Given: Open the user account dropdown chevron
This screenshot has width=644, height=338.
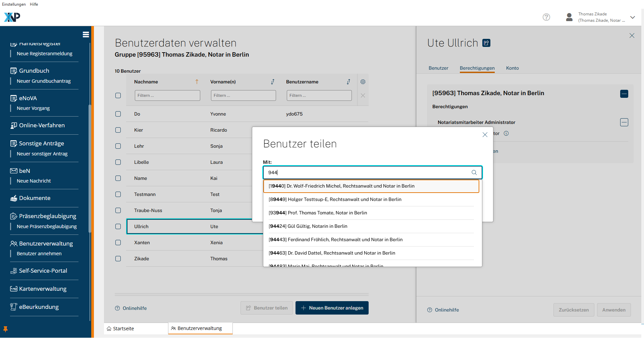Looking at the screenshot, I should [x=633, y=17].
